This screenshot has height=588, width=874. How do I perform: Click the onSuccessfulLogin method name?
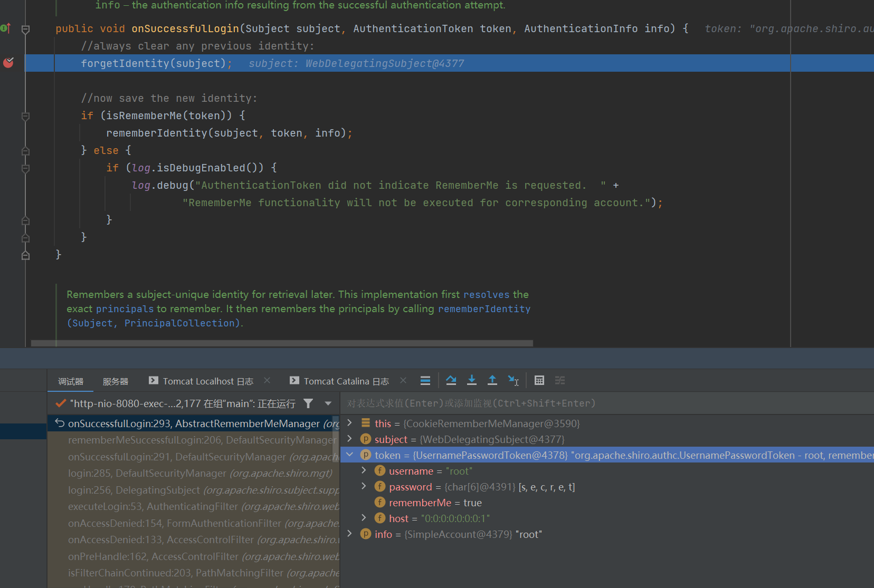tap(185, 28)
